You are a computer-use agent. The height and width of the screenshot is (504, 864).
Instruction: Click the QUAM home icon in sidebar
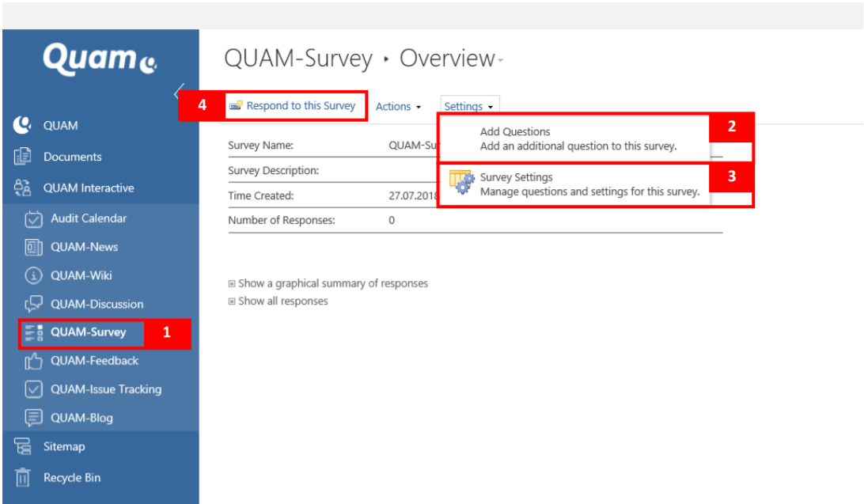coord(22,126)
